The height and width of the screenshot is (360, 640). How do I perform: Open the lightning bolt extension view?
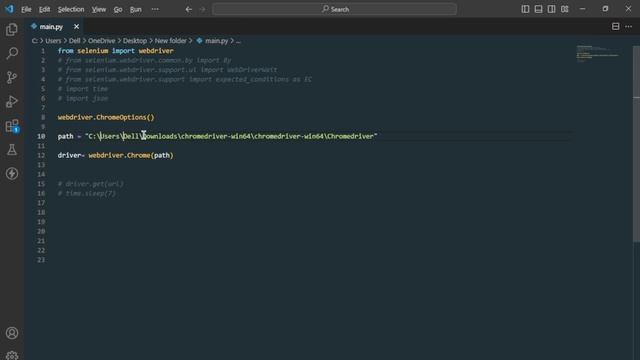pos(12,173)
